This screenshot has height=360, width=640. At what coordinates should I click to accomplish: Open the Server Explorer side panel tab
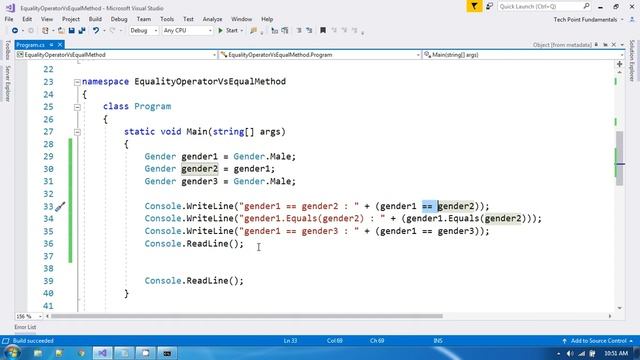7,84
